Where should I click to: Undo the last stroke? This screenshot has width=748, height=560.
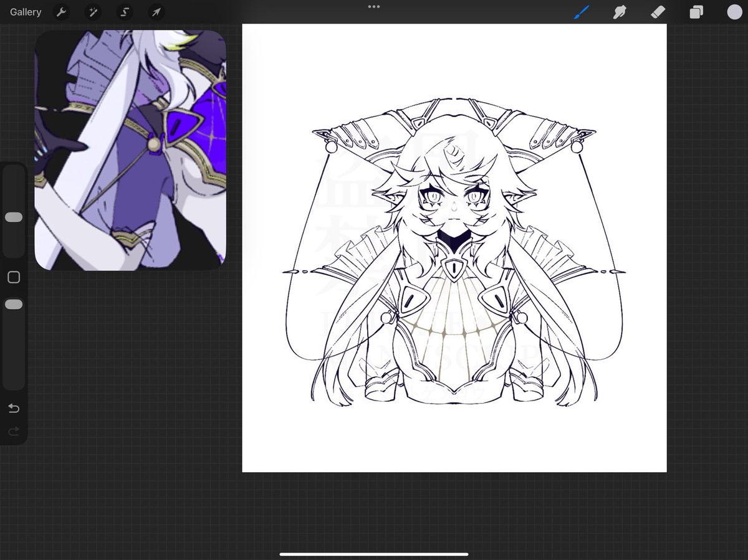14,408
